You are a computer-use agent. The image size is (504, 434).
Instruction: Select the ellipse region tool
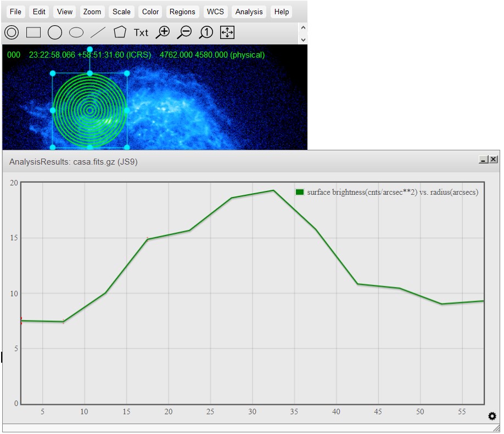(x=76, y=32)
